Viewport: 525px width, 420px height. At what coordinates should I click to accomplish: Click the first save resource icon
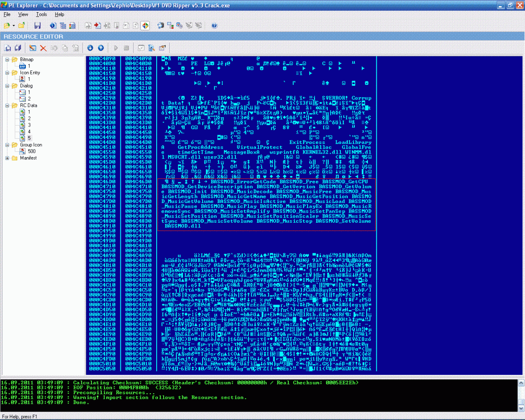[8, 48]
